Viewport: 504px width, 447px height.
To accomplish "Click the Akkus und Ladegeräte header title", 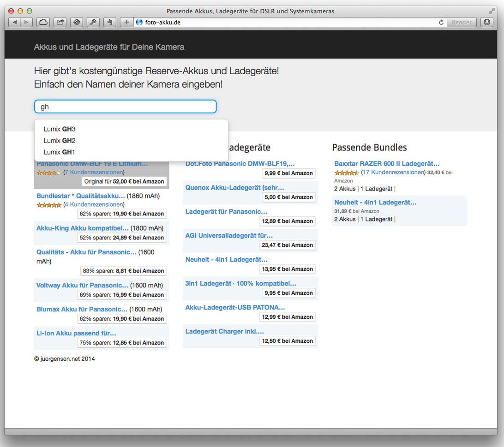I will [x=109, y=47].
